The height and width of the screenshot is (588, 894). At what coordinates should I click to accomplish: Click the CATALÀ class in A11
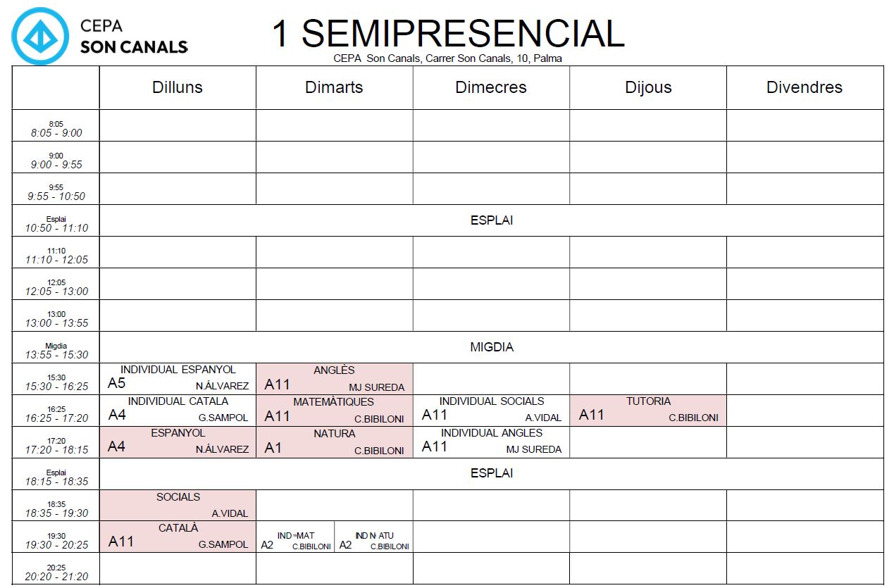178,537
